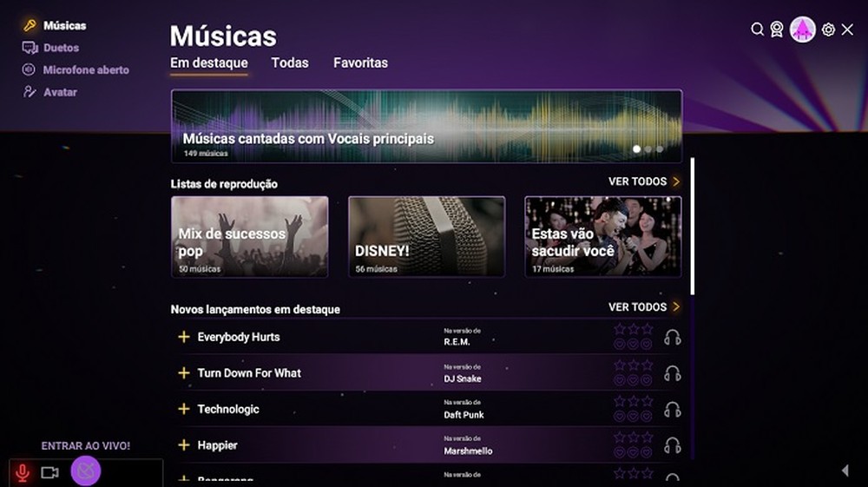Close the karaoke window with the X icon
The height and width of the screenshot is (487, 868).
(847, 30)
